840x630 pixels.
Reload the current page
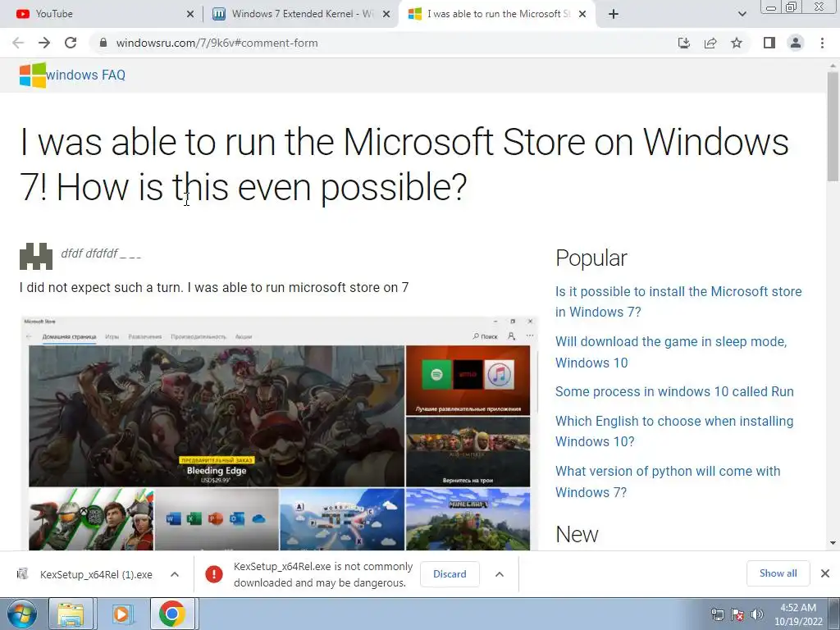coord(71,43)
